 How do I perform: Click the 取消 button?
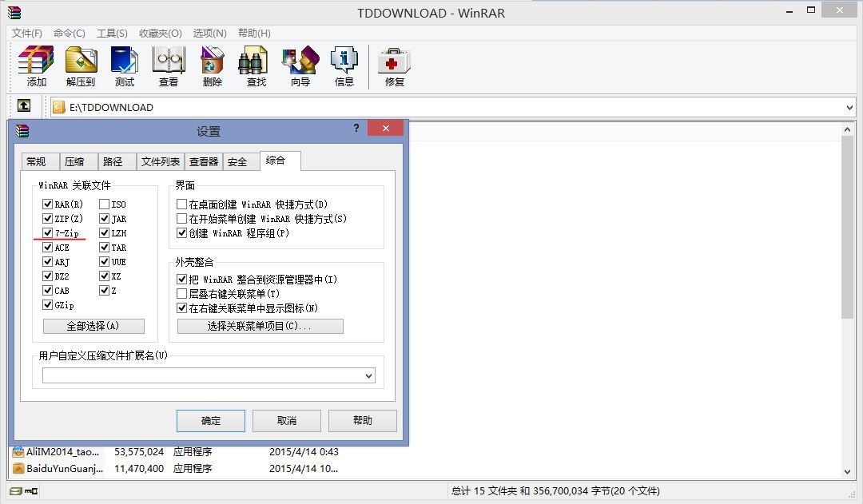pos(287,421)
